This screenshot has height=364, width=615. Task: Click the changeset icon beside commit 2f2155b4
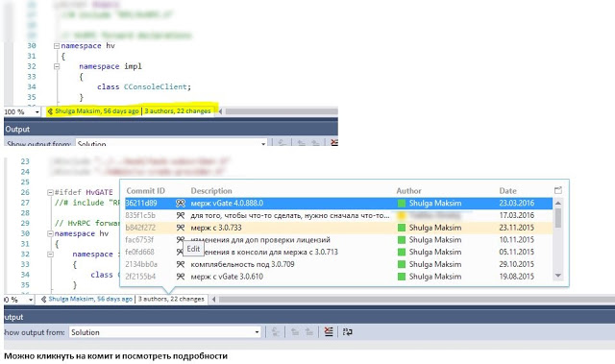click(x=181, y=277)
